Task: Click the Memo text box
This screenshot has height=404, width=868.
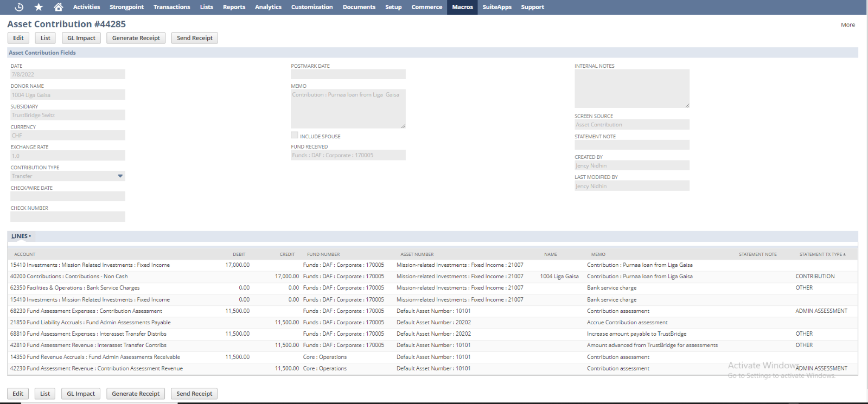Action: 348,109
